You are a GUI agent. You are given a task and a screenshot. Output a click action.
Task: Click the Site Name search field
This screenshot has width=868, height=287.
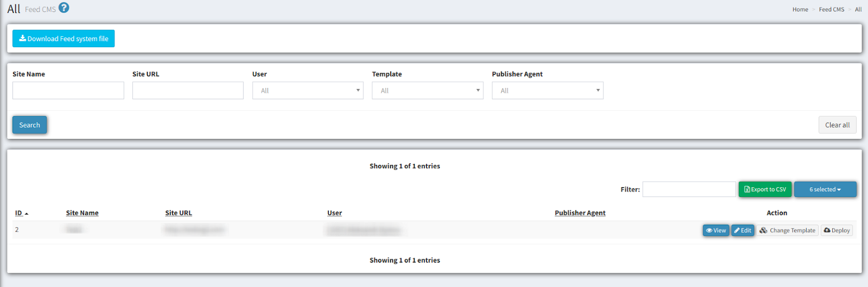[68, 91]
